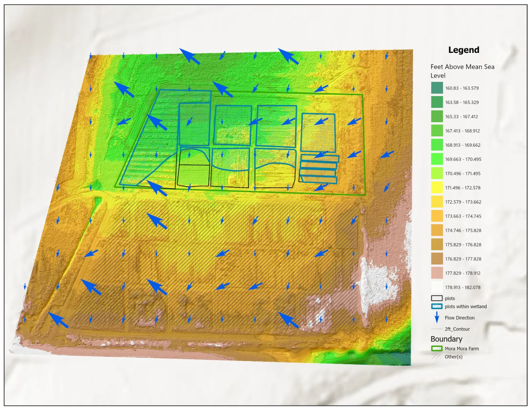Click the 176.829 - 177.828 brown swatch
The width and height of the screenshot is (532, 411).
pyautogui.click(x=437, y=259)
